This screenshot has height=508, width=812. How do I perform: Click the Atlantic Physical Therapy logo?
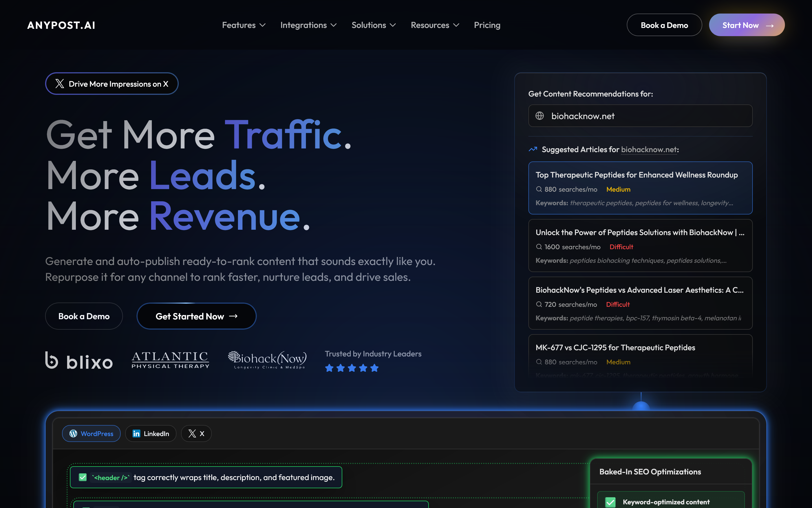(171, 360)
